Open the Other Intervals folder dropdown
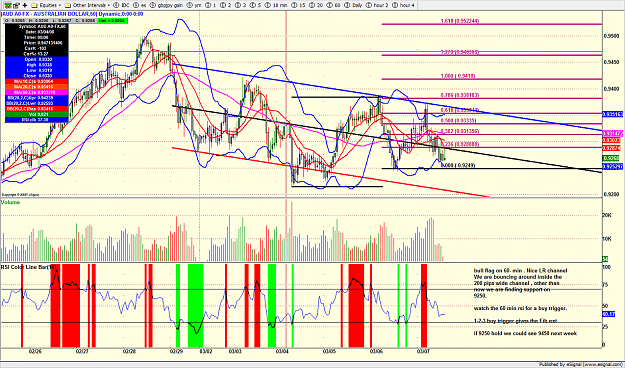This screenshot has width=625, height=368. [87, 5]
